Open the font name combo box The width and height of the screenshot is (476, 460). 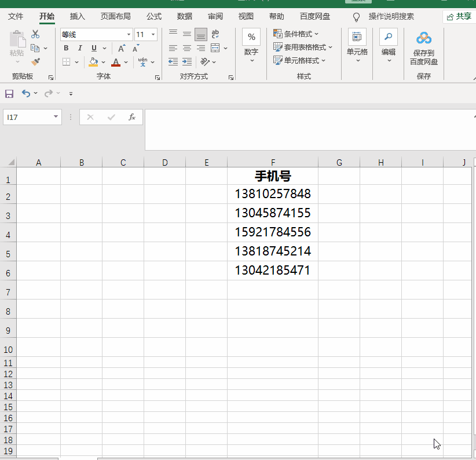point(97,35)
